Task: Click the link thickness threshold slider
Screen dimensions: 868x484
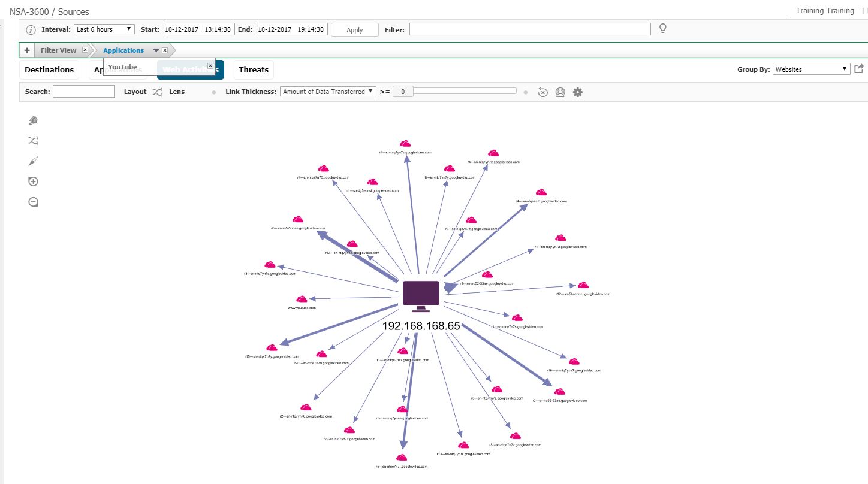Action: (465, 92)
